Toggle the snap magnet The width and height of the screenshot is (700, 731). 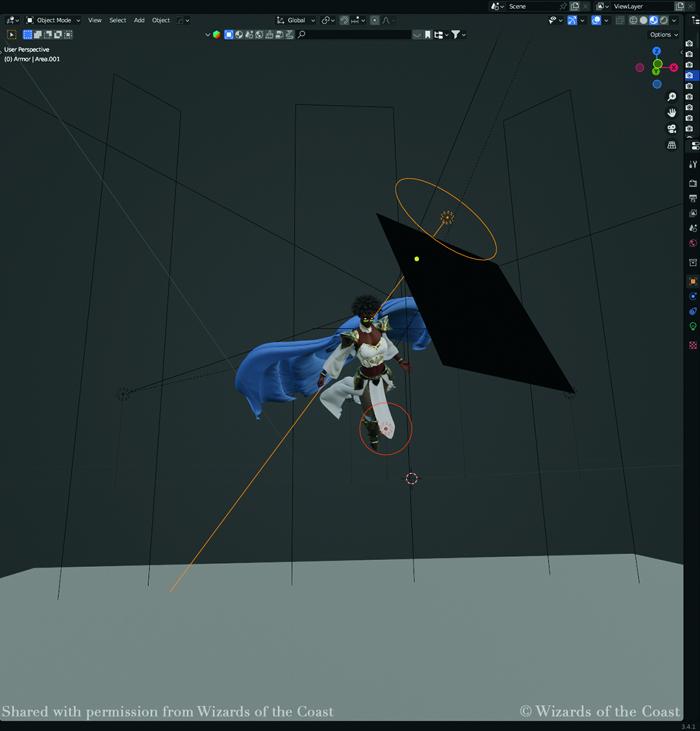point(344,20)
